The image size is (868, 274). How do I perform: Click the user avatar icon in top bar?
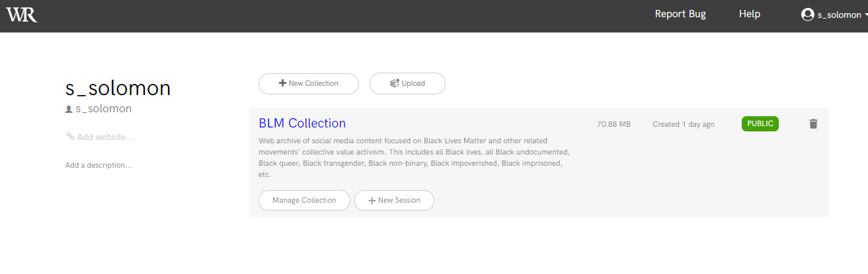click(x=807, y=15)
